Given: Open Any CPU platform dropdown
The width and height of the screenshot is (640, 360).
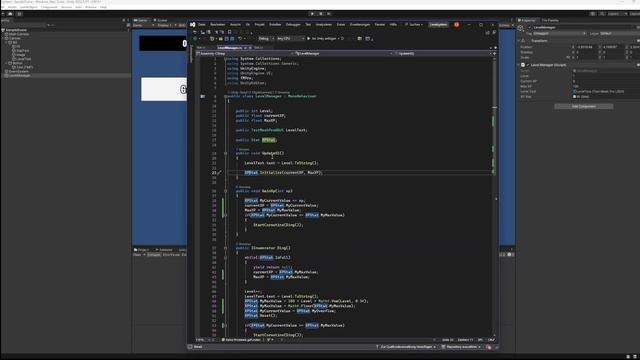Looking at the screenshot, I should click(290, 38).
